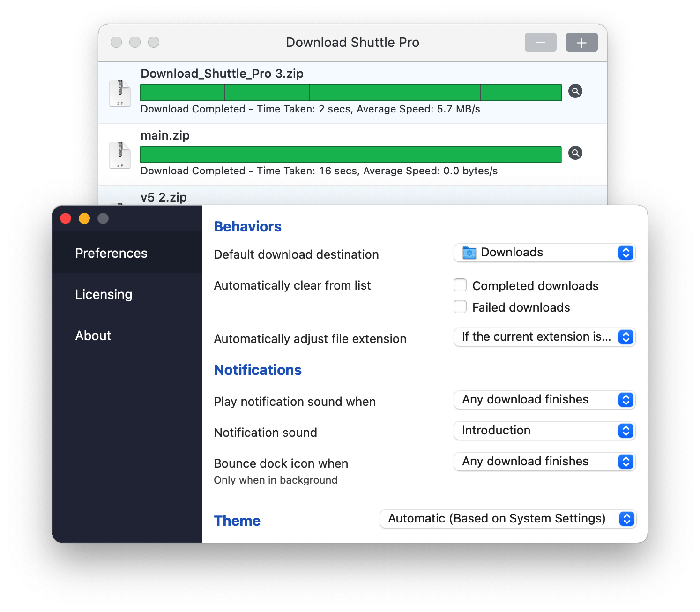Select the main.zip file name
The height and width of the screenshot is (612, 700).
[165, 135]
